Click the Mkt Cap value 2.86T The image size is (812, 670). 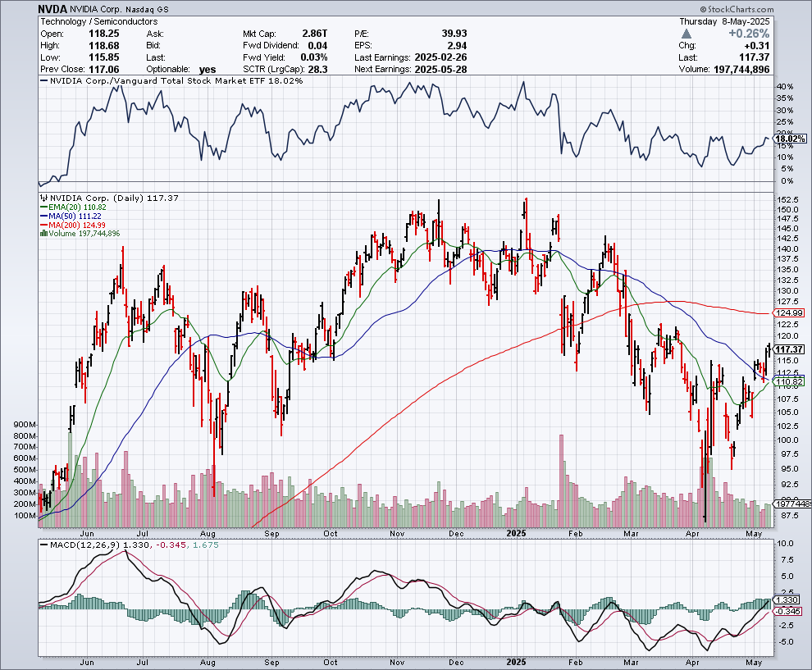pyautogui.click(x=315, y=34)
